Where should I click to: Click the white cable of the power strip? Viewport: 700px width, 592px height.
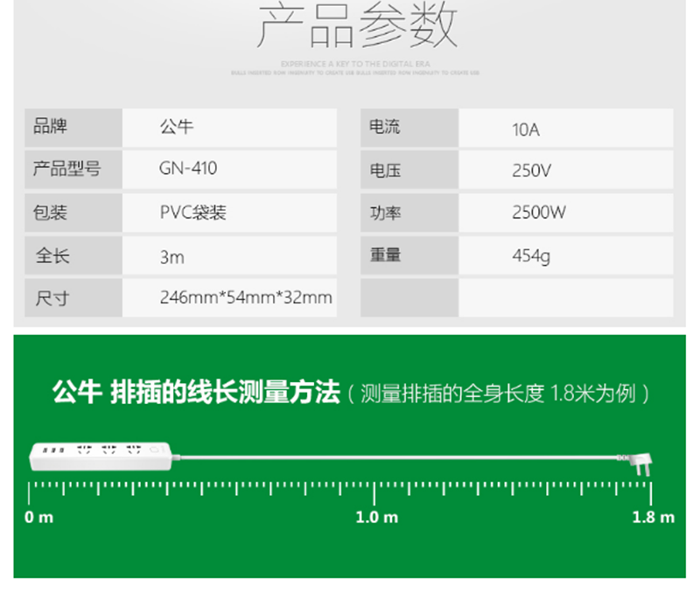click(x=394, y=457)
